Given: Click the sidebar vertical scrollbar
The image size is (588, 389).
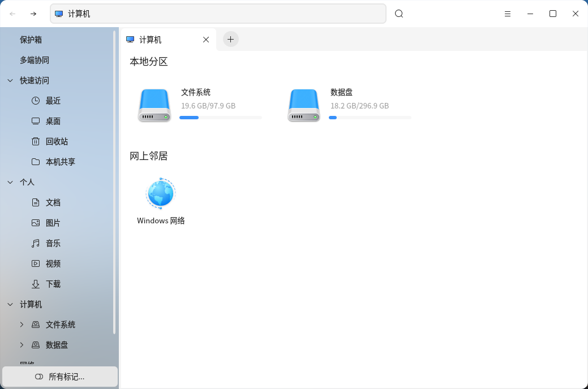Looking at the screenshot, I should tap(114, 182).
